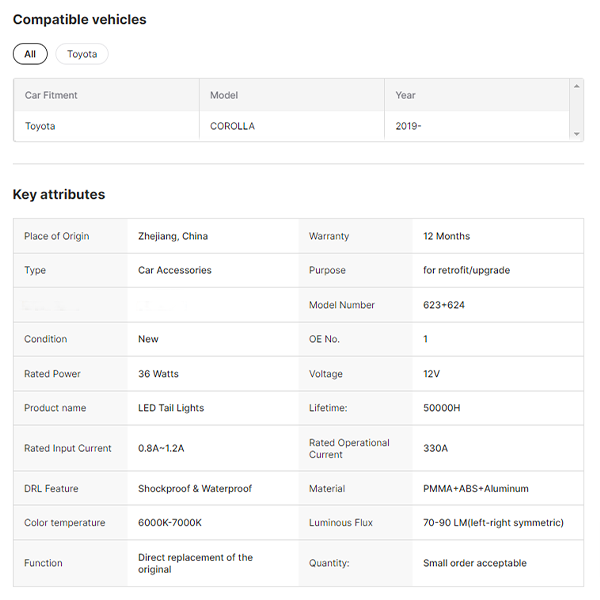Click the "Zhejiang, China" origin value
The image size is (600, 600).
coord(173,236)
